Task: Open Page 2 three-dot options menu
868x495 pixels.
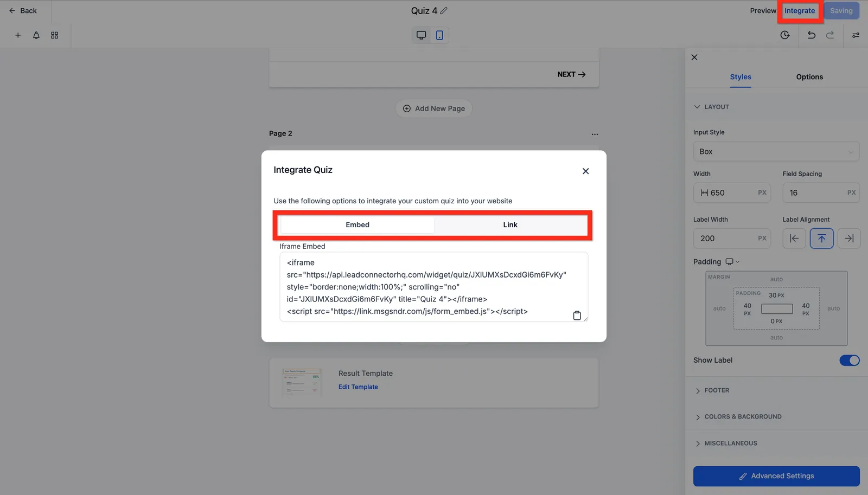Action: tap(595, 134)
